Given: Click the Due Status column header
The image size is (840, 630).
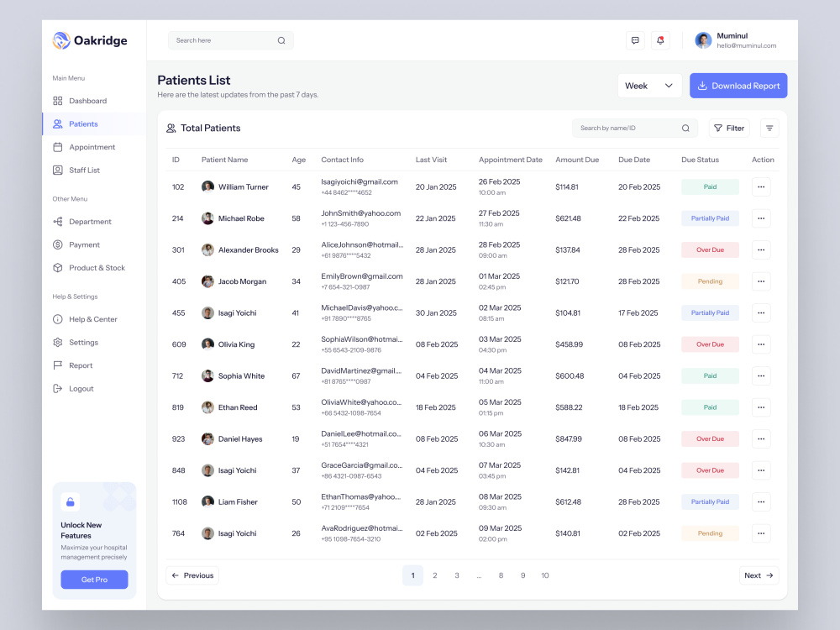Looking at the screenshot, I should point(700,160).
